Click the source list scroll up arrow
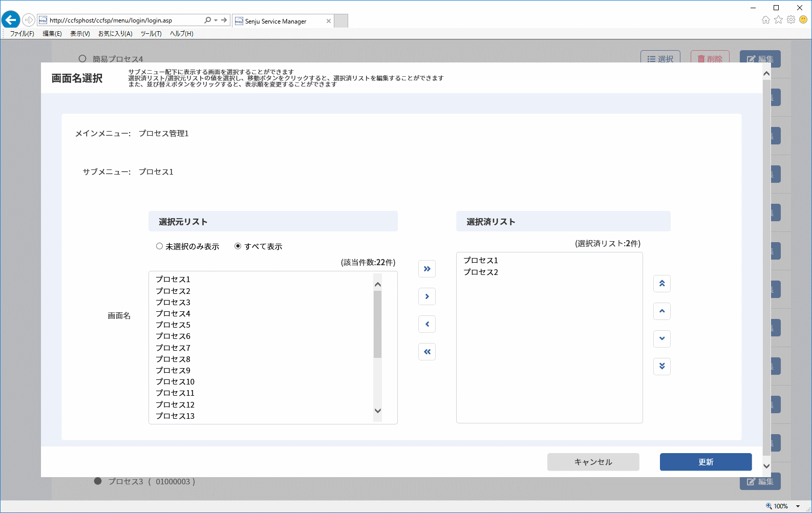The image size is (812, 513). click(378, 284)
